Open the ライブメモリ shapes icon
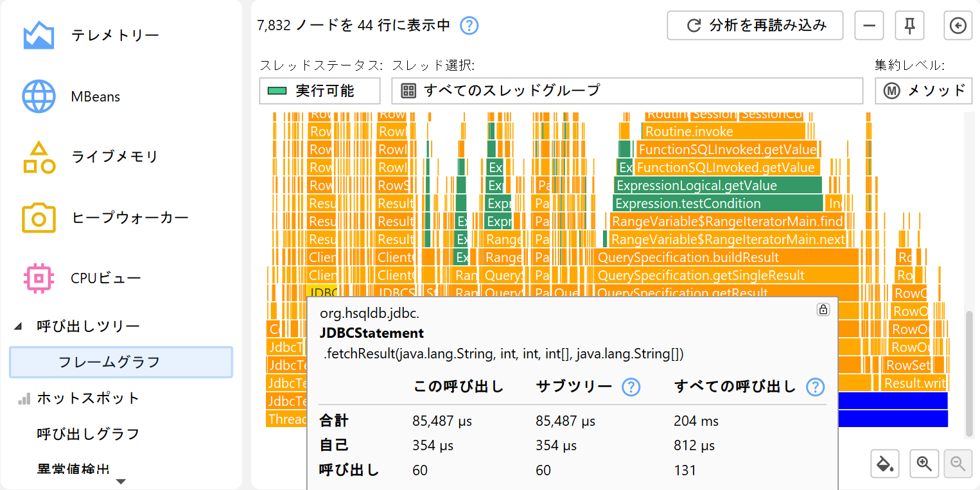 pos(39,157)
